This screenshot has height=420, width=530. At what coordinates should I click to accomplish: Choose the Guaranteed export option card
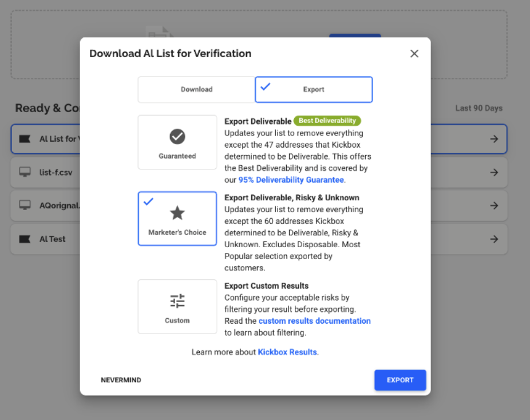(x=177, y=142)
